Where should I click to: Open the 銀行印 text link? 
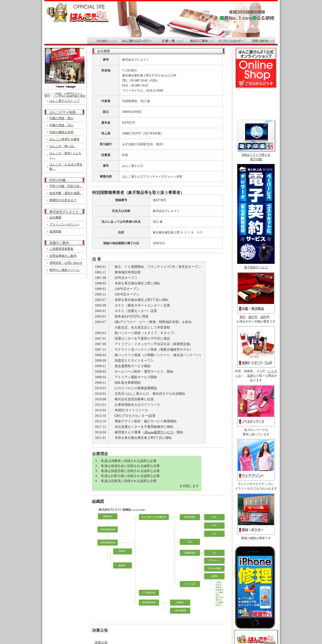(253, 317)
